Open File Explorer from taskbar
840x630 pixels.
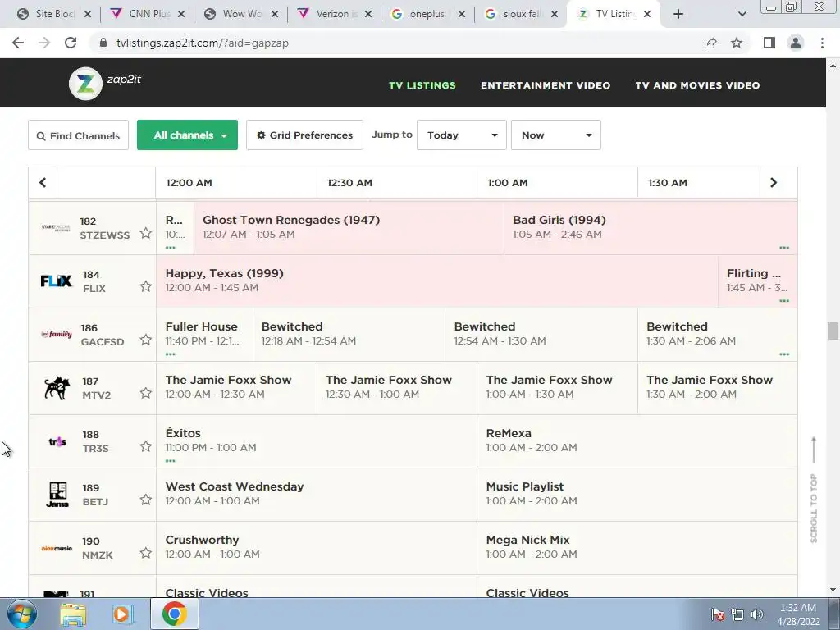(73, 614)
